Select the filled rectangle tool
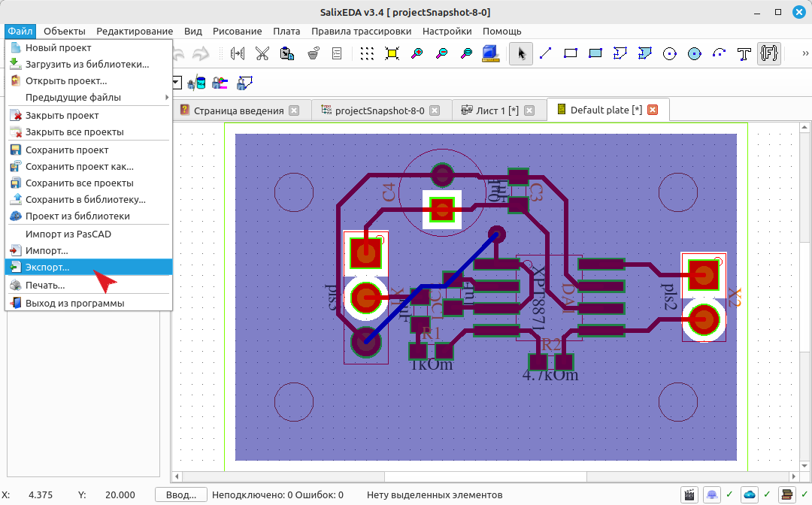Viewport: 812px width, 505px height. point(595,53)
